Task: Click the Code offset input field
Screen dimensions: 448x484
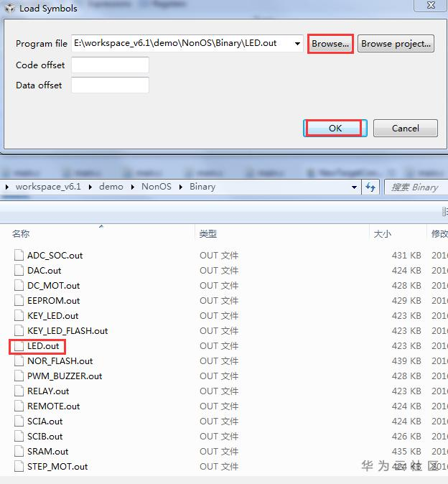Action: point(110,65)
